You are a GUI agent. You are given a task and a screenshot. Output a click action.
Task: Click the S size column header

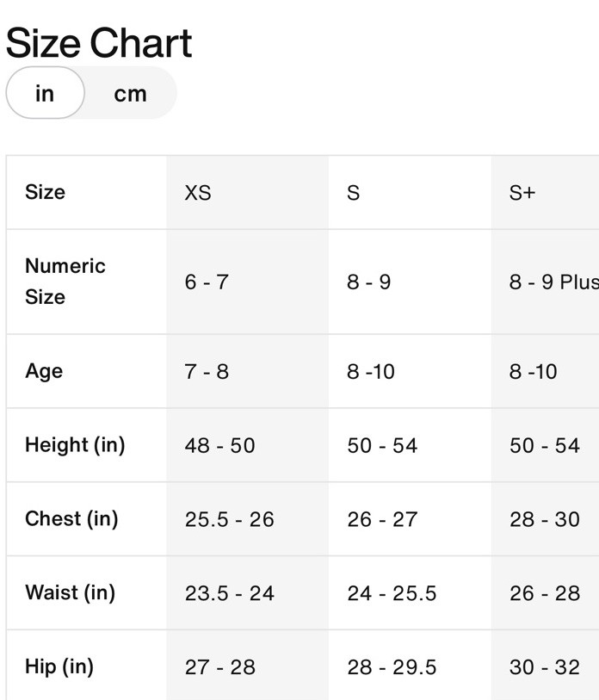pyautogui.click(x=410, y=192)
